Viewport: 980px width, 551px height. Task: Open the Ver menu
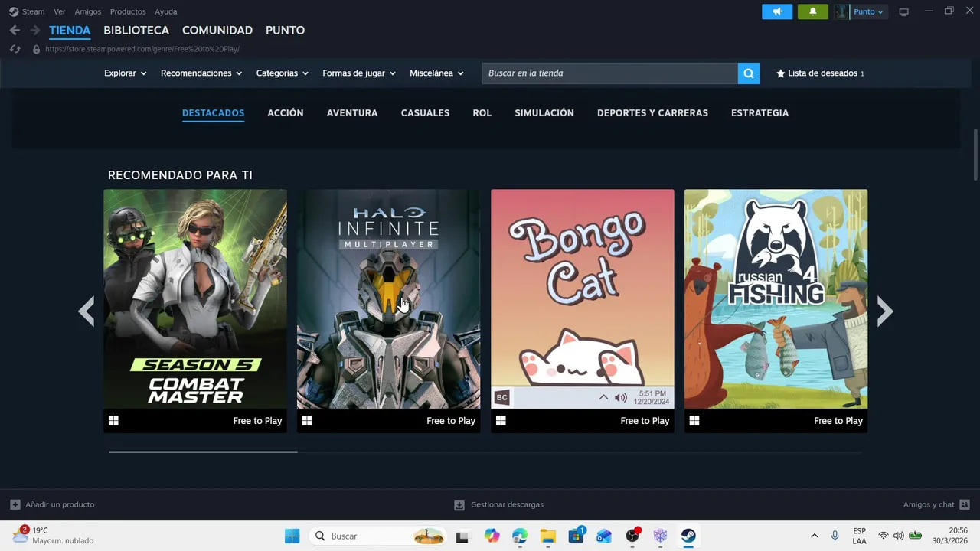[x=59, y=11]
